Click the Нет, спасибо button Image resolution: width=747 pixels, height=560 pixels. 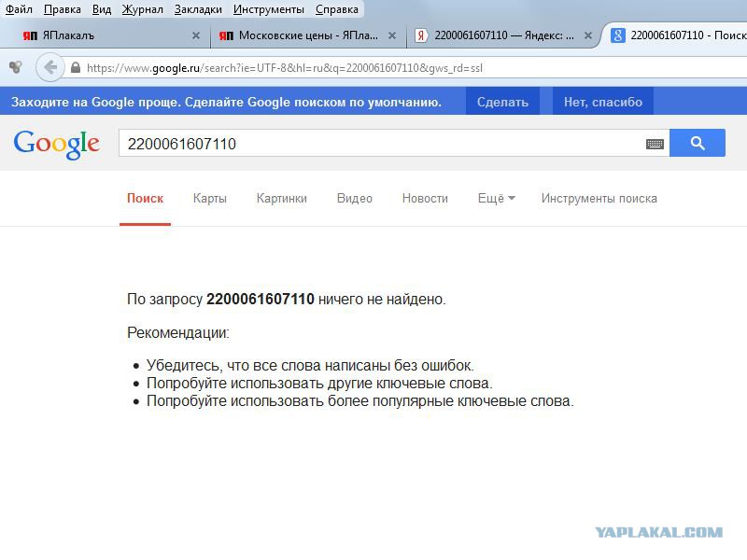click(x=602, y=102)
